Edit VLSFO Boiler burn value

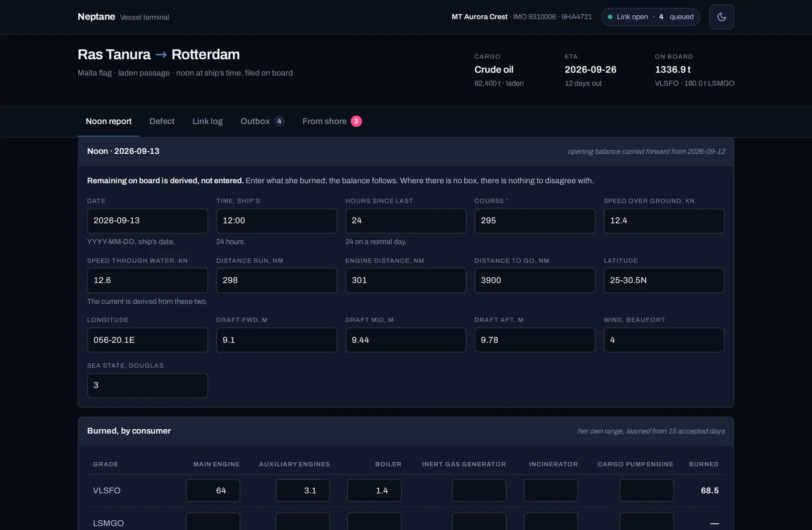tap(374, 490)
